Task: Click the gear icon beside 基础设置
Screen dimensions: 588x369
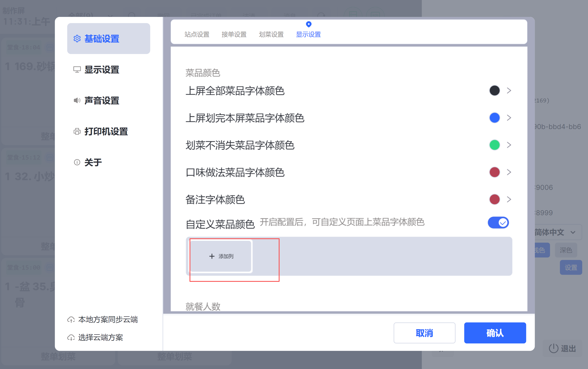Action: point(77,39)
